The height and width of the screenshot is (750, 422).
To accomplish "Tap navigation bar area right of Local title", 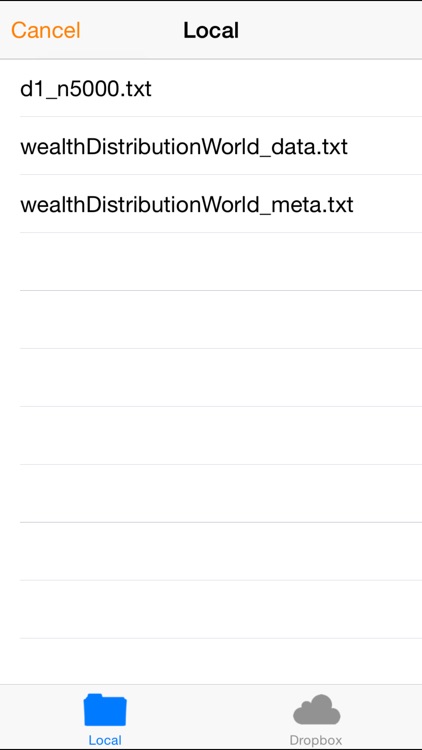I will pyautogui.click(x=330, y=30).
